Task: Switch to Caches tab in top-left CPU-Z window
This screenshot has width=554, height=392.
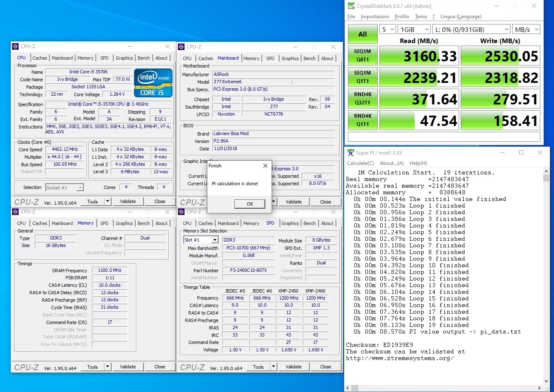Action: (x=40, y=58)
